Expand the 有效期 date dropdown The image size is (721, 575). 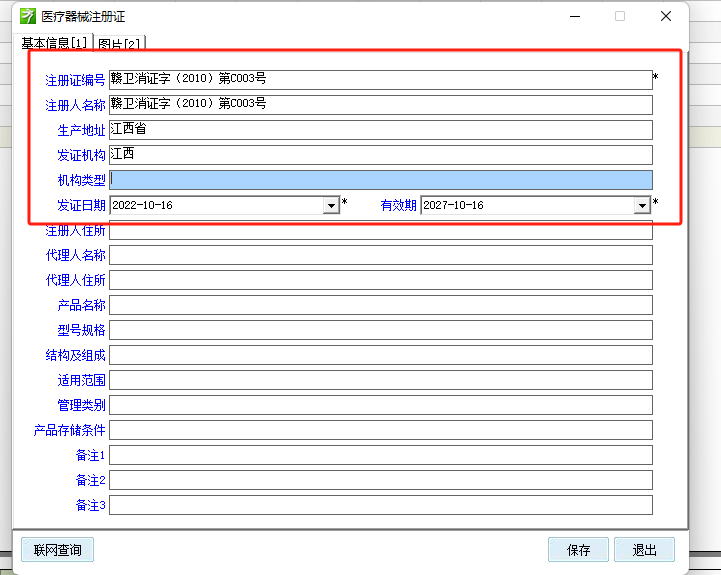(x=642, y=205)
